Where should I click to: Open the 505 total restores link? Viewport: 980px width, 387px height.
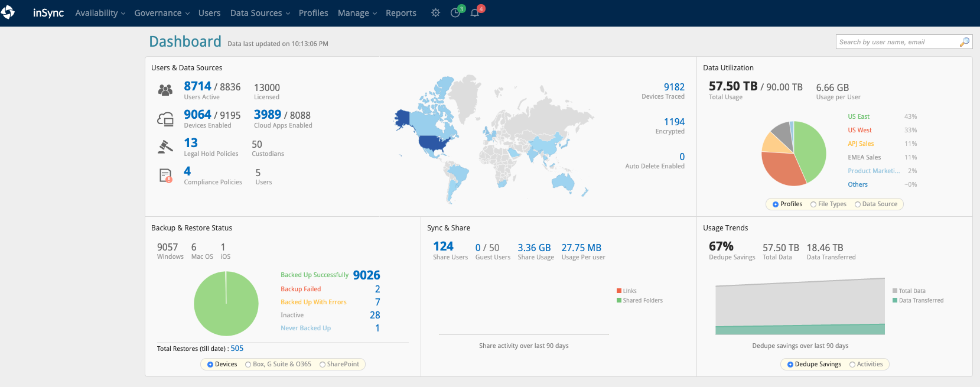(237, 349)
